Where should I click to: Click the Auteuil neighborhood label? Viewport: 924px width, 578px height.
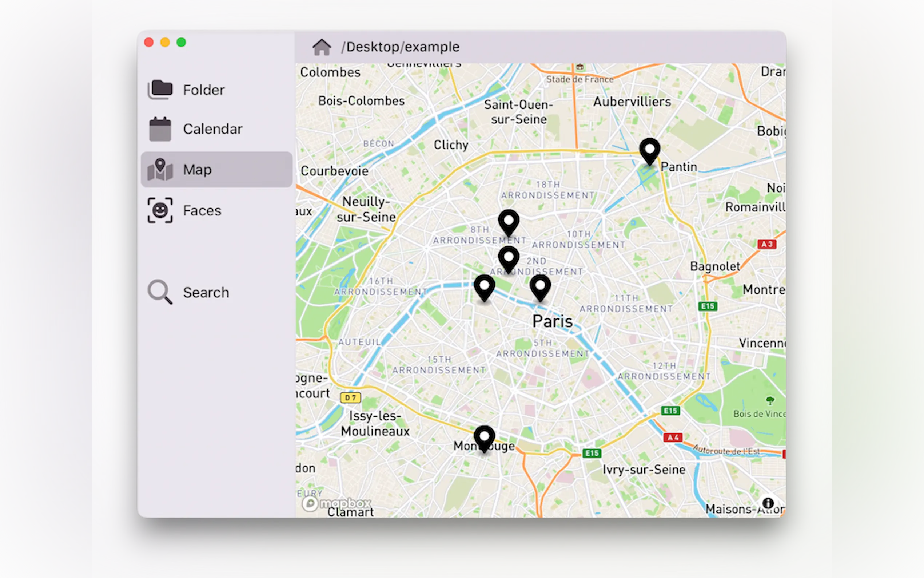[x=359, y=342]
